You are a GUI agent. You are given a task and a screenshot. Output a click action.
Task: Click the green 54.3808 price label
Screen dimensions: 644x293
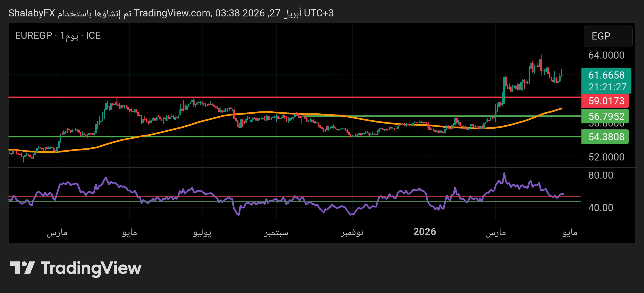(606, 137)
